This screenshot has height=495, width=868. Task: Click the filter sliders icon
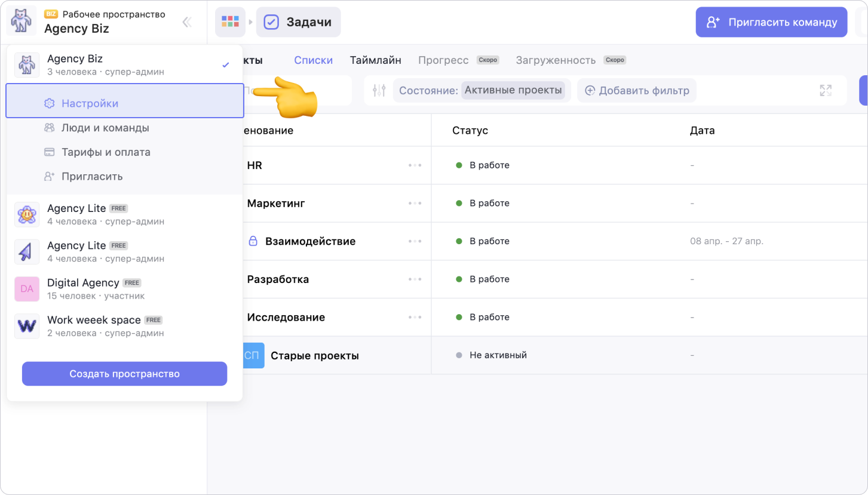(x=379, y=91)
